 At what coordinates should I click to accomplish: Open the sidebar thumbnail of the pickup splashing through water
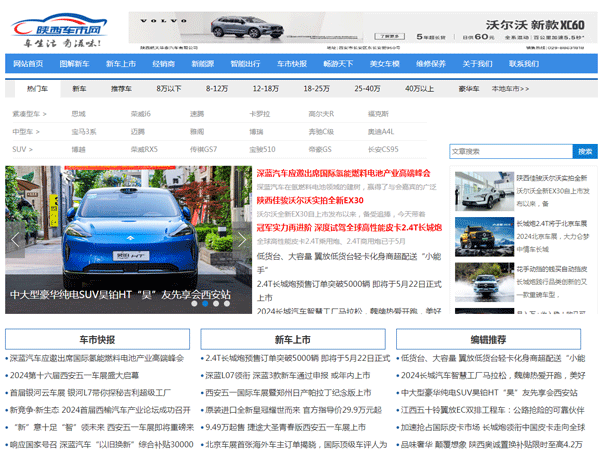click(x=484, y=282)
